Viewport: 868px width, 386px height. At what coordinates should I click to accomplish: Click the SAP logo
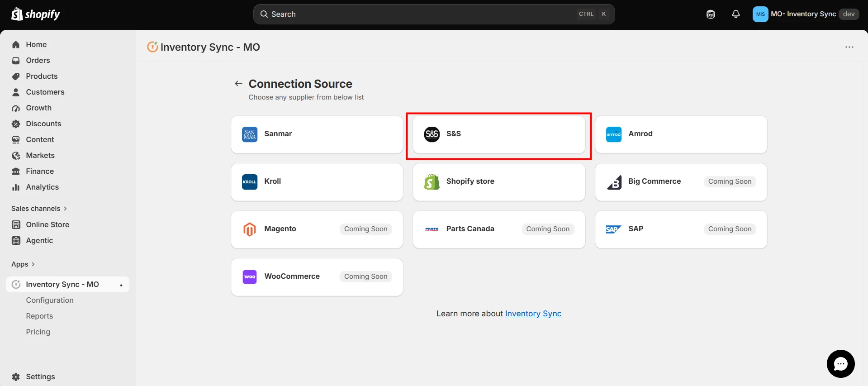614,229
